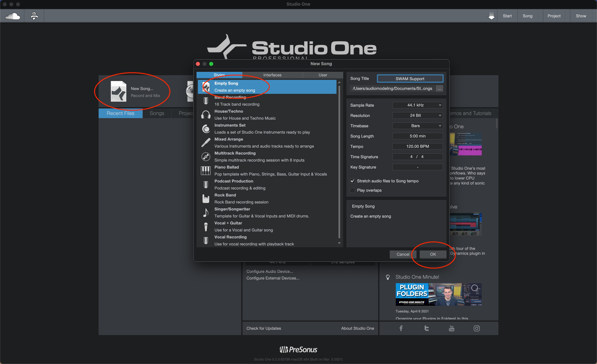Viewport: 597px width, 364px height.
Task: Switch to the Project page
Action: click(x=554, y=16)
